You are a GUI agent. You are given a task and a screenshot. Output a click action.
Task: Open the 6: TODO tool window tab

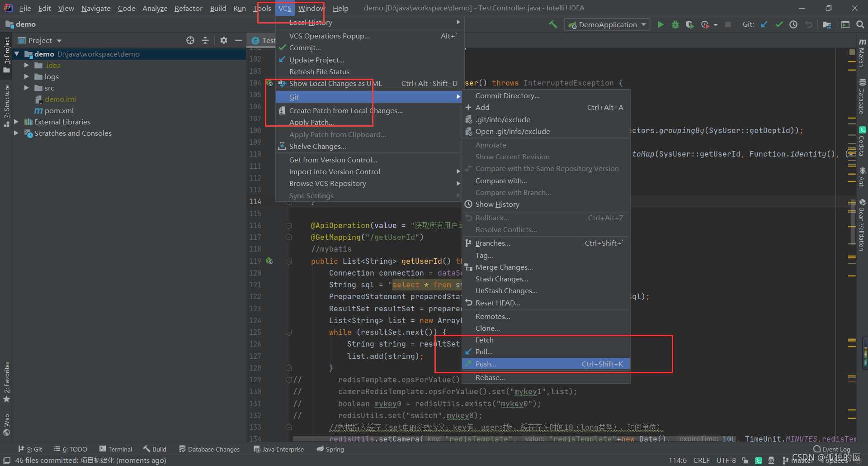tap(71, 449)
